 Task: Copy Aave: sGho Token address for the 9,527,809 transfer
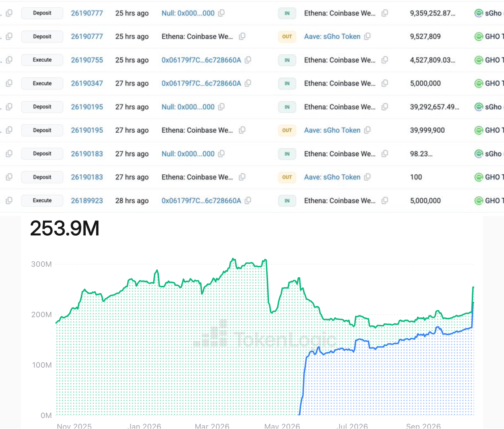[367, 37]
